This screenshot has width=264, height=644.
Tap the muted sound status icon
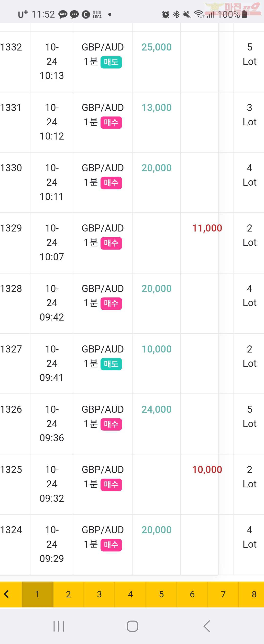[x=187, y=14]
